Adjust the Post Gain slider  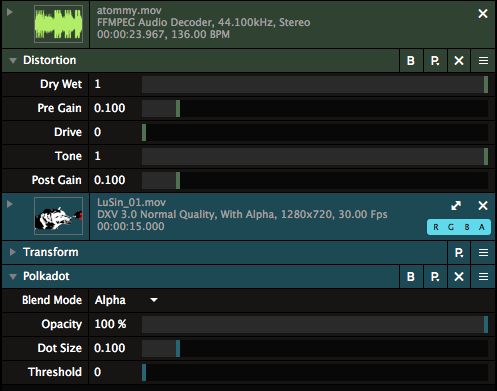[x=315, y=180]
